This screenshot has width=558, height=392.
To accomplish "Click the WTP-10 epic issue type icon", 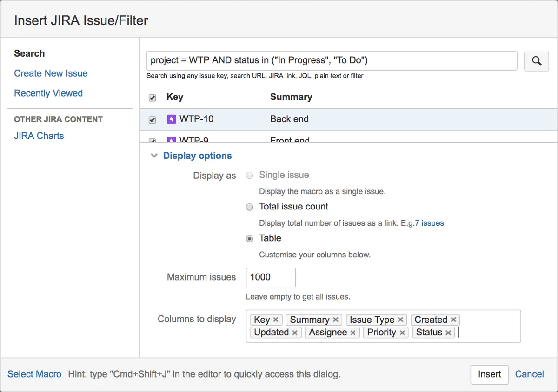I will (x=172, y=119).
